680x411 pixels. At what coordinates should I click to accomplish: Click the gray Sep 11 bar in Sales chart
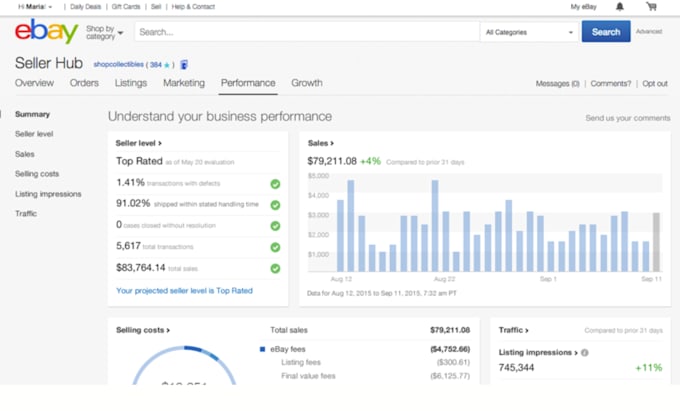[656, 242]
